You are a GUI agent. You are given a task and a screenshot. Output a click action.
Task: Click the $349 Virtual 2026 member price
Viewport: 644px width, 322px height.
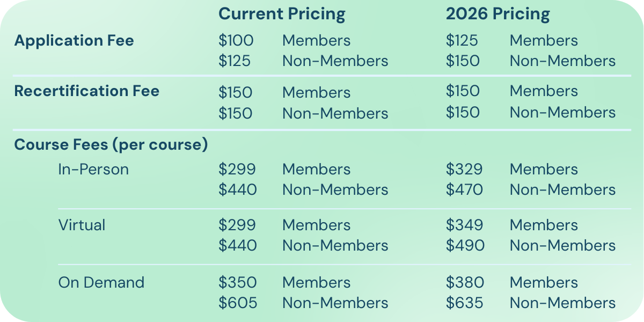click(x=464, y=225)
